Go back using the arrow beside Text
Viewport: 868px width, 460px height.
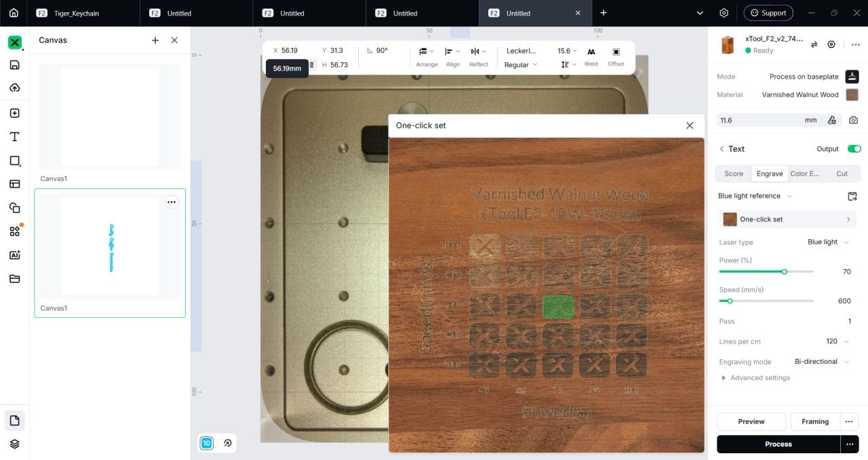coord(722,149)
